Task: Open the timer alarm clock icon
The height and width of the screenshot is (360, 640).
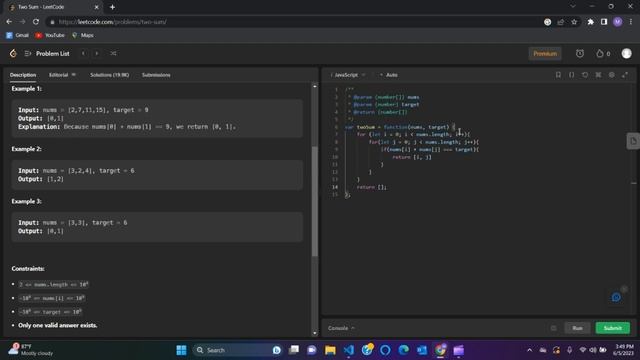Action: pyautogui.click(x=580, y=53)
